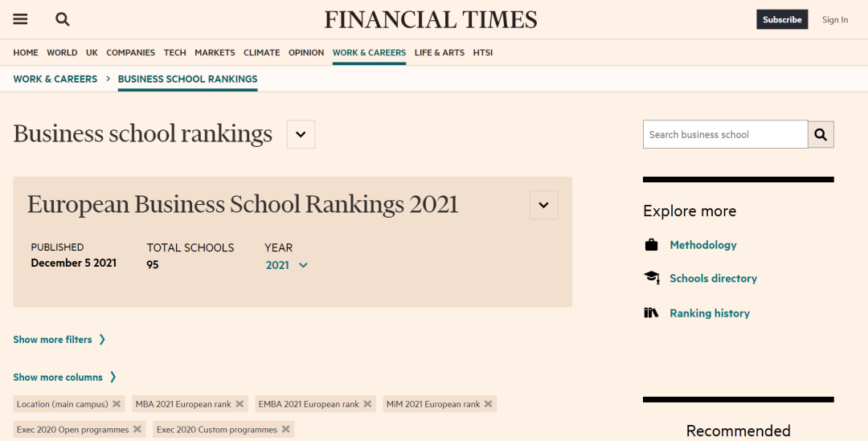This screenshot has width=868, height=441.
Task: Expand the European Business School Rankings selector
Action: tap(543, 205)
